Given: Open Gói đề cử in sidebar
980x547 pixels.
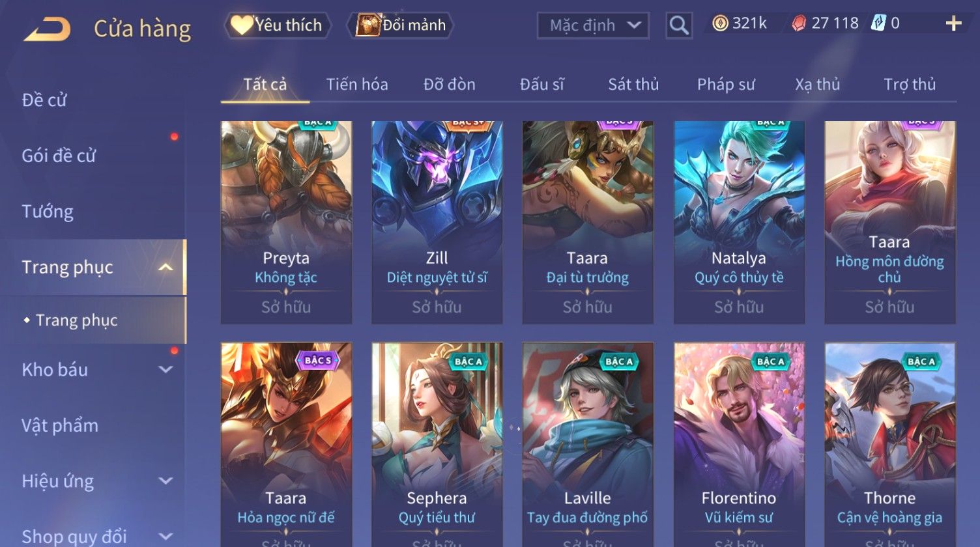Looking at the screenshot, I should point(59,156).
